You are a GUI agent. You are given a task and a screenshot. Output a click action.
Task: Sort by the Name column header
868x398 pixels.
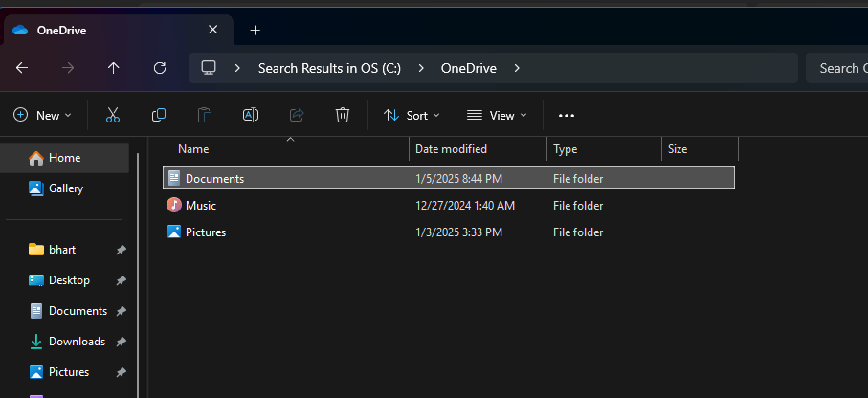(285, 149)
